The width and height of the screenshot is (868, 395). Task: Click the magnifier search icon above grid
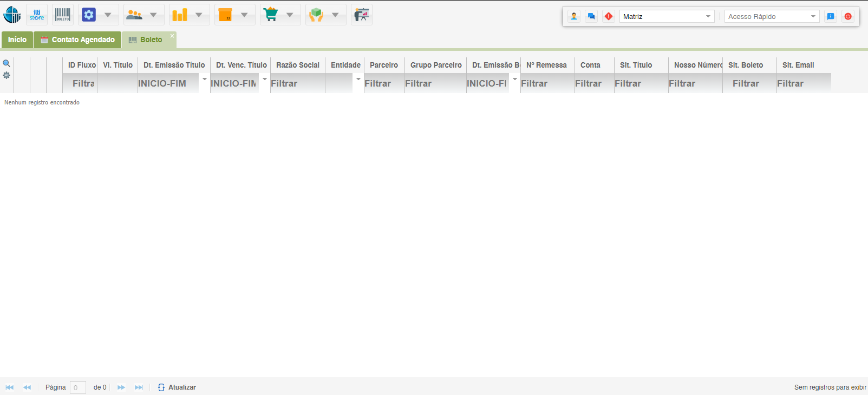pyautogui.click(x=6, y=63)
